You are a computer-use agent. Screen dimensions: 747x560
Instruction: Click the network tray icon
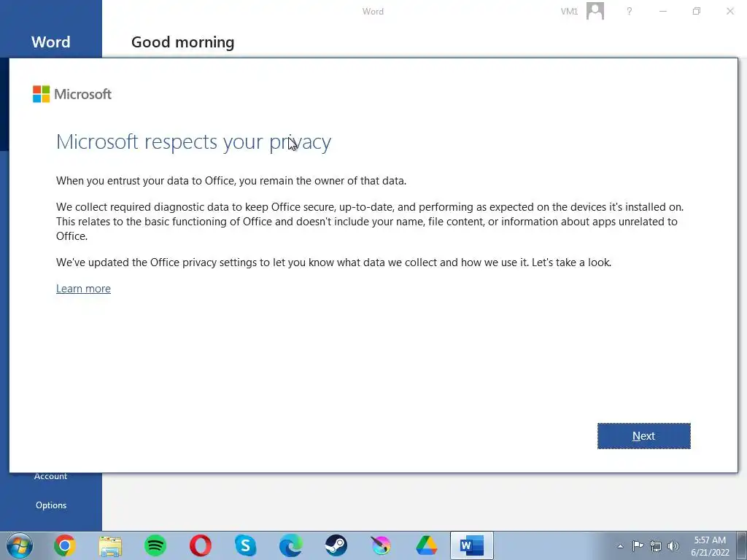coord(656,546)
